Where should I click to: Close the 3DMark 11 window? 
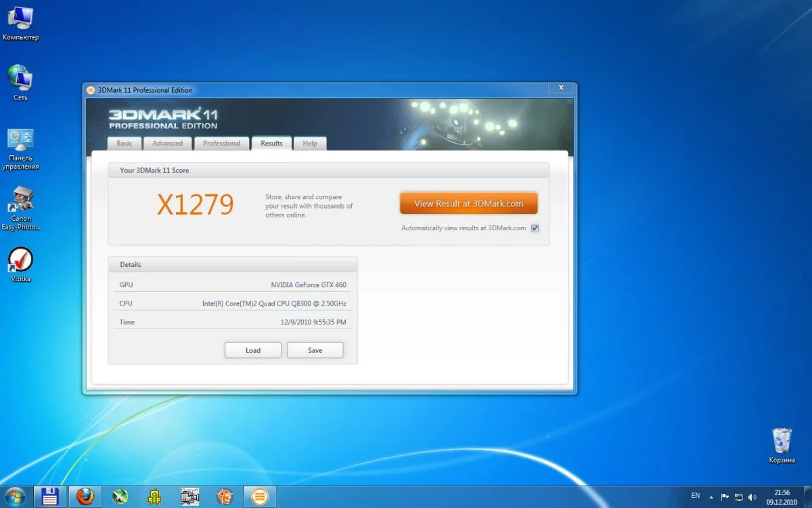(561, 88)
